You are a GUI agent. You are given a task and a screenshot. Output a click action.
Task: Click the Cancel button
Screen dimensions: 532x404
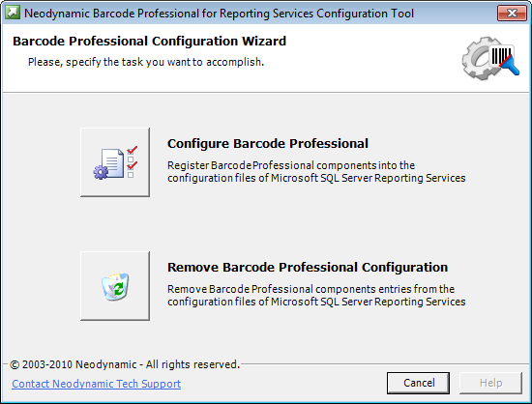coord(418,383)
